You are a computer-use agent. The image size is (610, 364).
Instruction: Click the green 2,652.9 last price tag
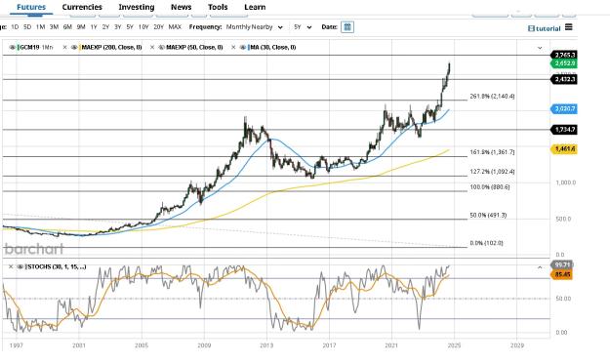pos(564,63)
